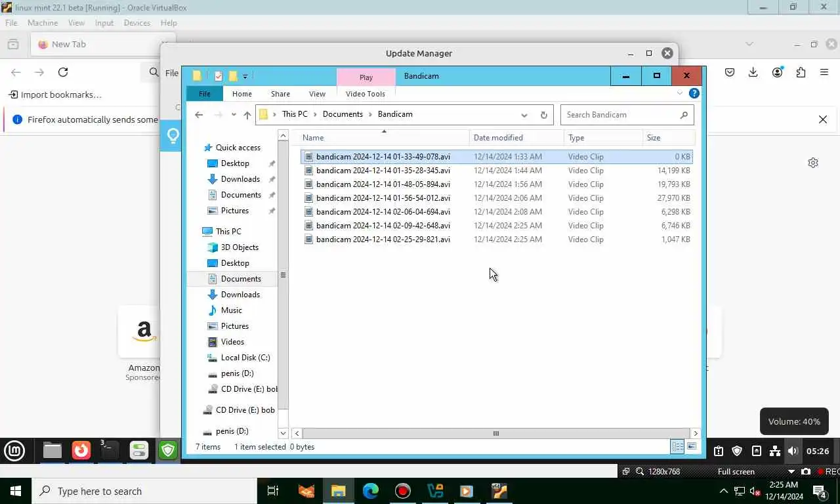Switch to the Home ribbon tab
840x504 pixels.
[241, 94]
